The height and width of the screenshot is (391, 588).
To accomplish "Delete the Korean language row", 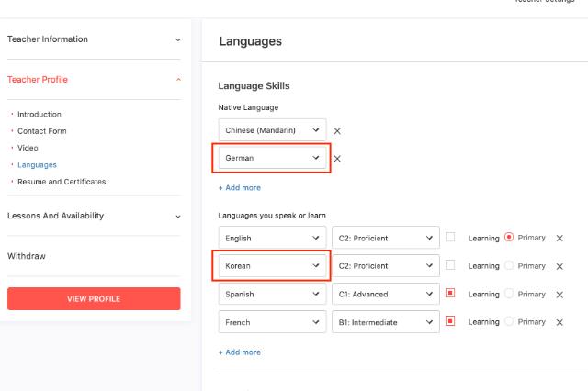I will [x=560, y=266].
